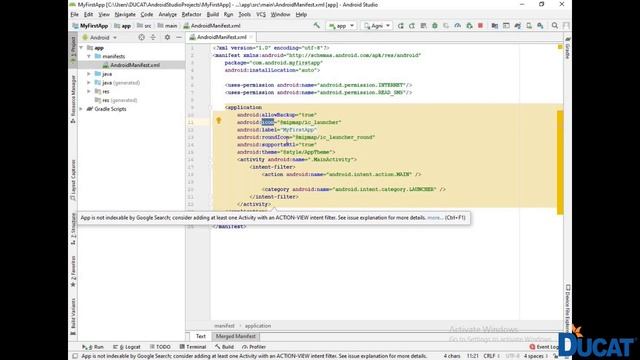
Task: Collapse the app module tree node
Action: [82, 48]
